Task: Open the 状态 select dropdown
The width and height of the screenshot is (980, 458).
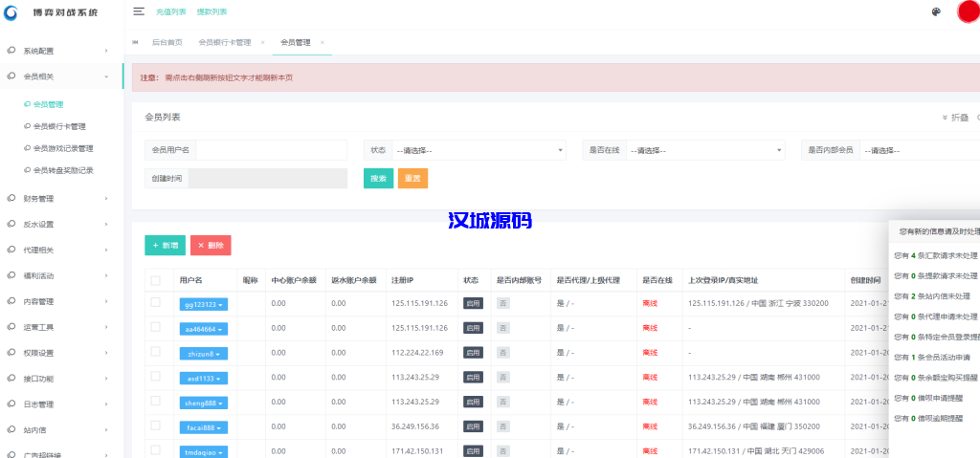Action: click(x=479, y=150)
